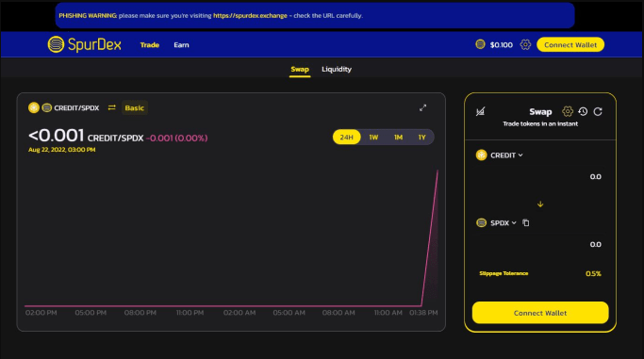Open the spurdex.exchange link in warning banner
This screenshot has height=359, width=644.
coord(250,16)
